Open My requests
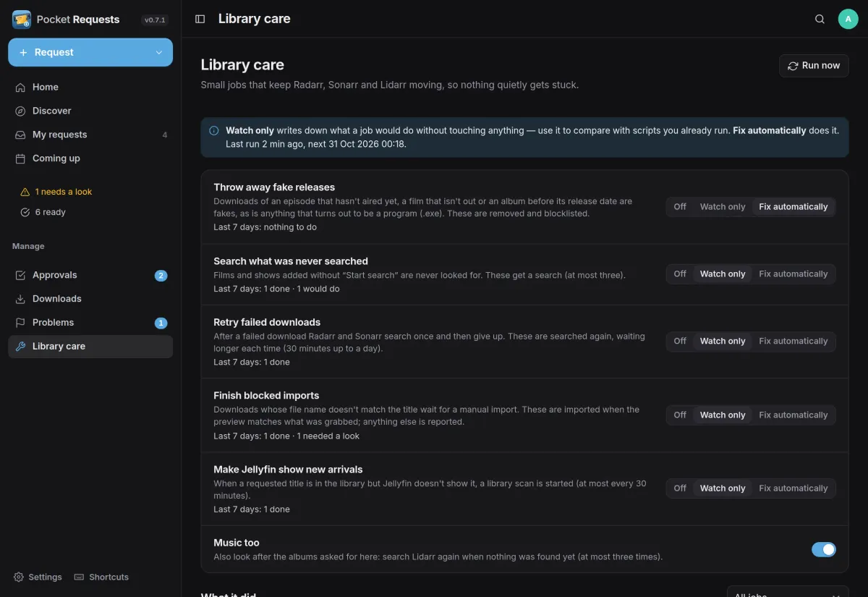Image resolution: width=868 pixels, height=597 pixels. click(90, 135)
